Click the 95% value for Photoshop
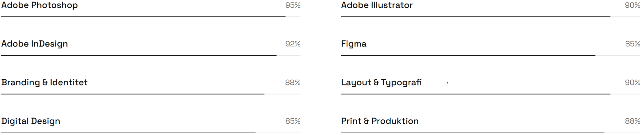Image resolution: width=644 pixels, height=135 pixels. [293, 5]
